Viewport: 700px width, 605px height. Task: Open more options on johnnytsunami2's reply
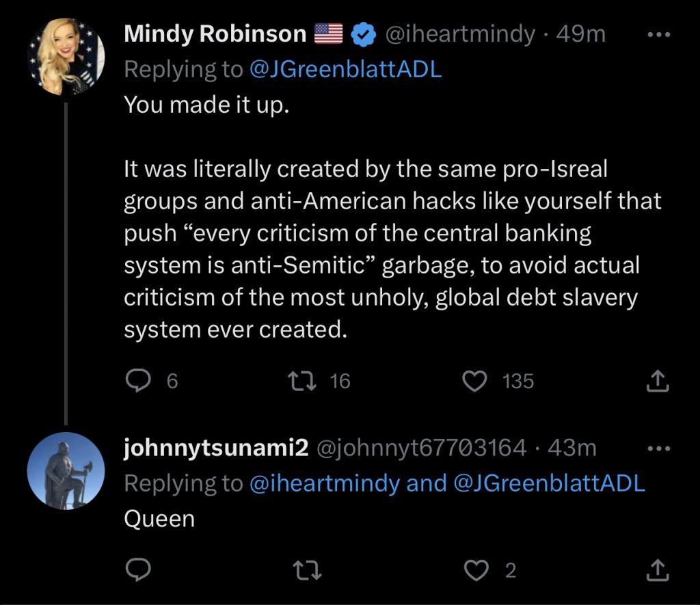(659, 448)
